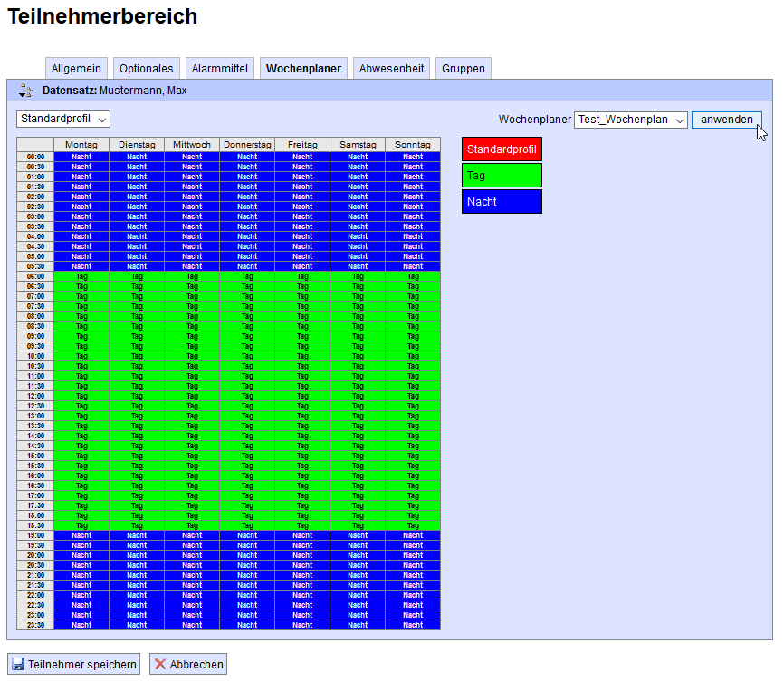Open the Standardprofil dropdown
Image resolution: width=784 pixels, height=682 pixels.
63,120
